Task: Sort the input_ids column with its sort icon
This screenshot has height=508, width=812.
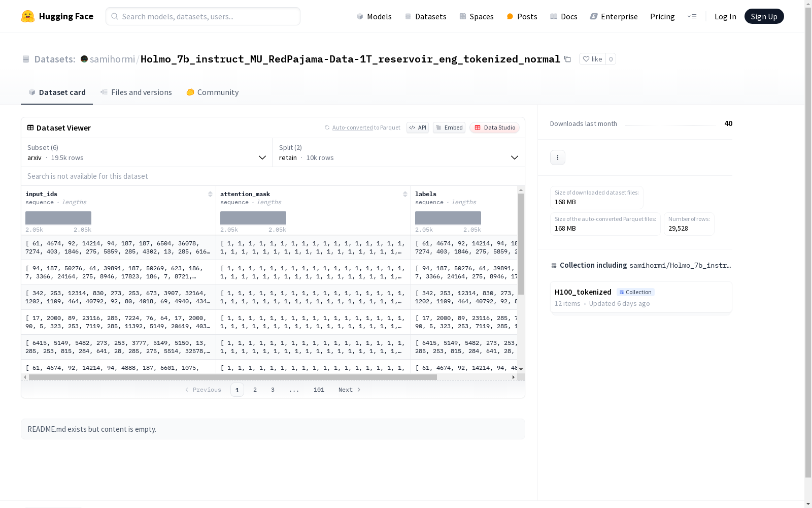Action: [210, 194]
